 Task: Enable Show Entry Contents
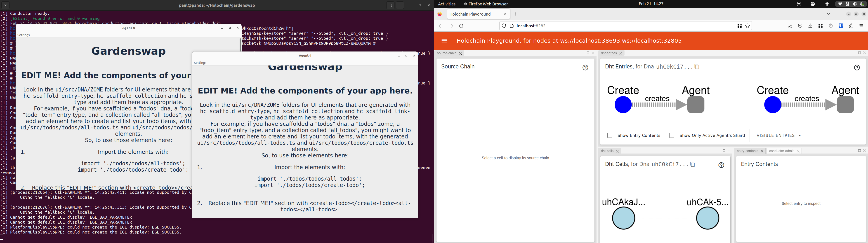[x=610, y=135]
